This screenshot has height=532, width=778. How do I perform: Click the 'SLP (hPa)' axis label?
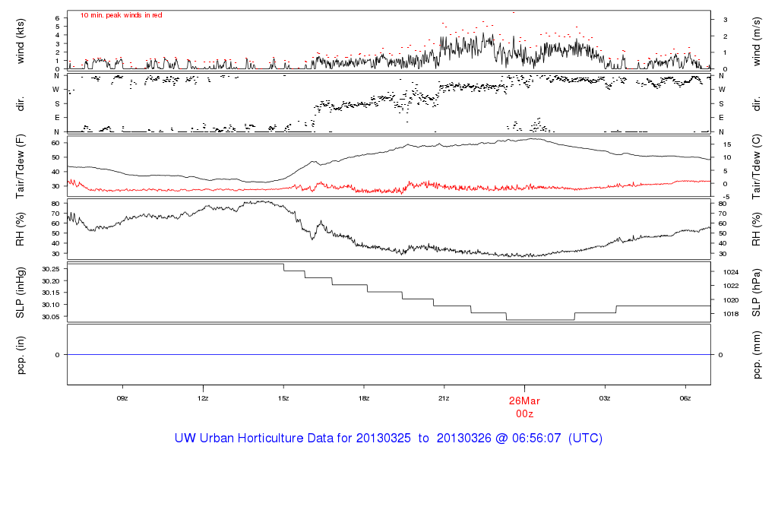coord(757,293)
